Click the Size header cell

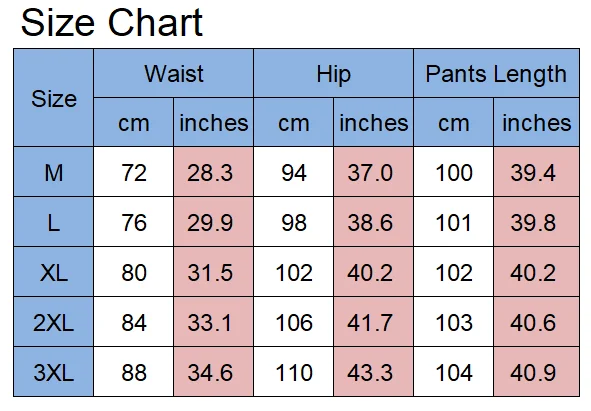tap(54, 98)
